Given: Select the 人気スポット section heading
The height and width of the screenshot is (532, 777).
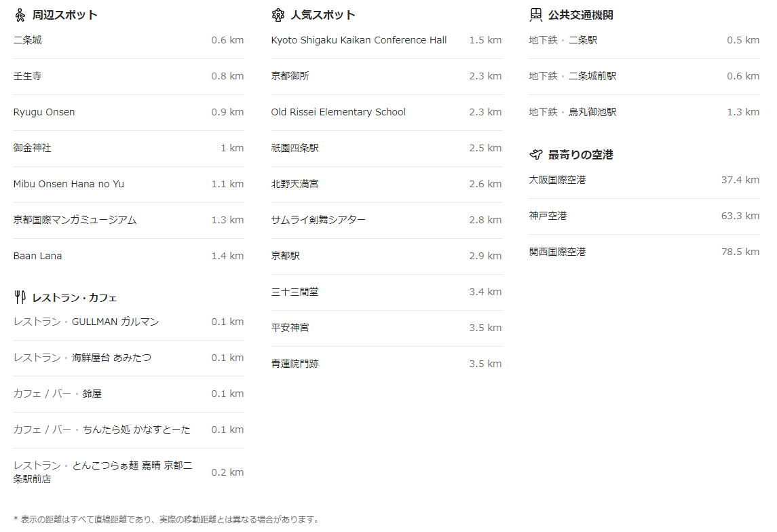Looking at the screenshot, I should 323,16.
